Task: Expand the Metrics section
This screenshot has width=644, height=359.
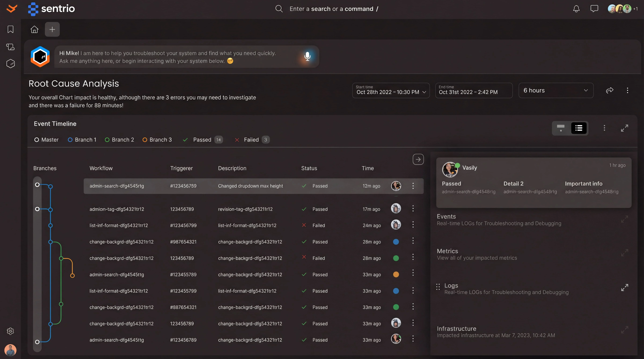Action: click(x=624, y=253)
